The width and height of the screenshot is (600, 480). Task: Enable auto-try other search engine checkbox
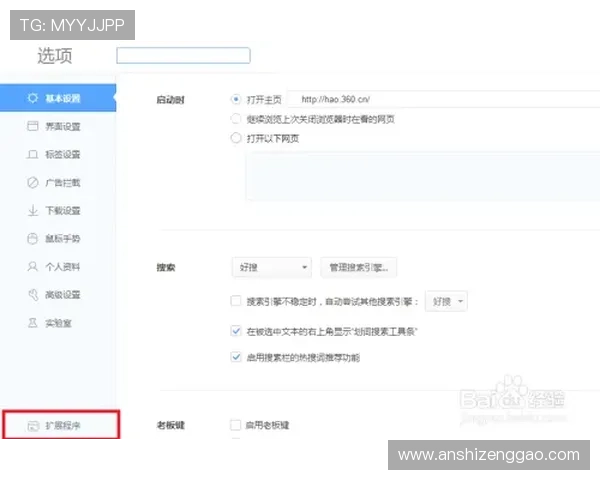coord(236,301)
